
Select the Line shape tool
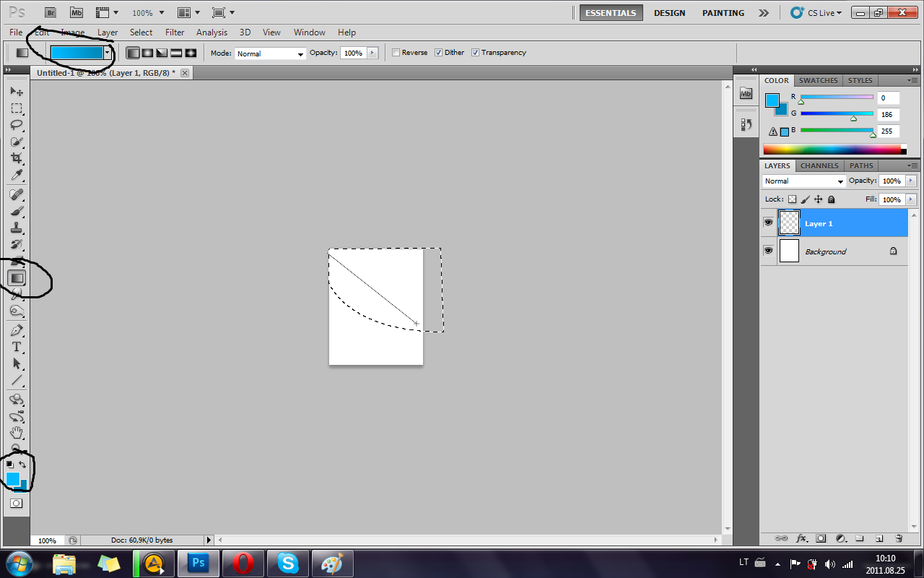17,380
